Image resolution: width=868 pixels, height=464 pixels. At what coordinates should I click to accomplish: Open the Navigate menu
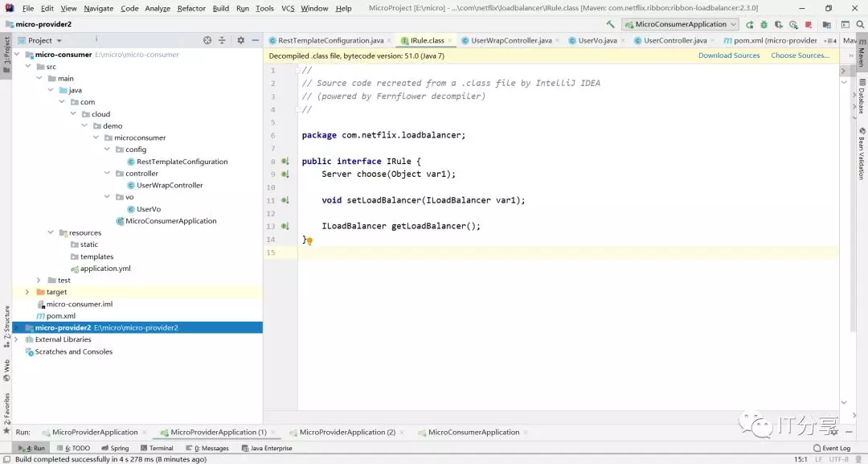tap(99, 8)
